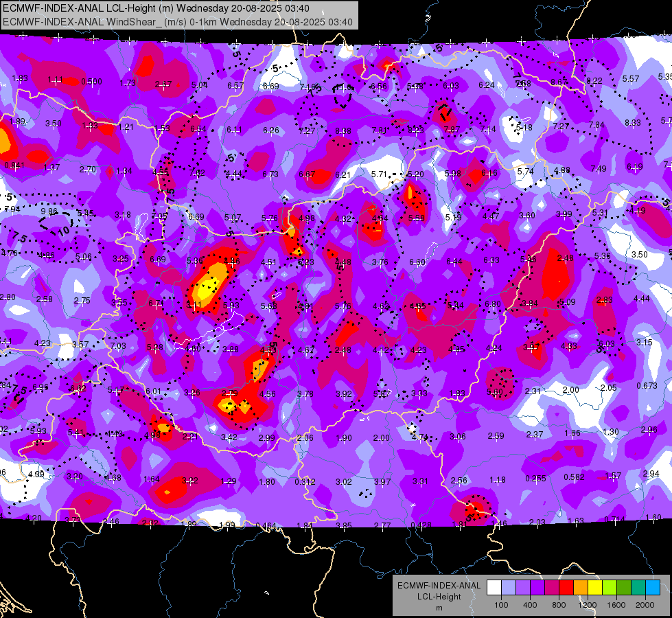Click the wind shear value '7.03'

click(x=118, y=345)
